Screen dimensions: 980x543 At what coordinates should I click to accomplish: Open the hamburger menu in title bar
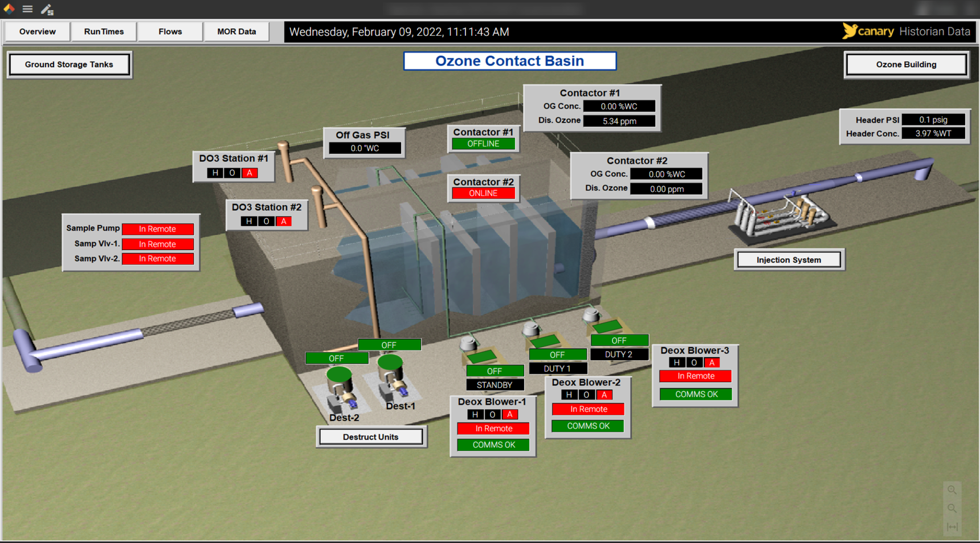click(x=27, y=9)
